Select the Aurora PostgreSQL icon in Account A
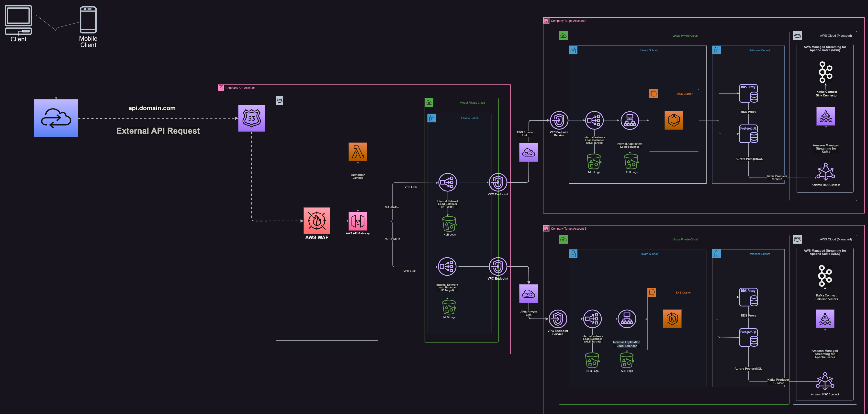The width and height of the screenshot is (868, 414). pos(748,134)
